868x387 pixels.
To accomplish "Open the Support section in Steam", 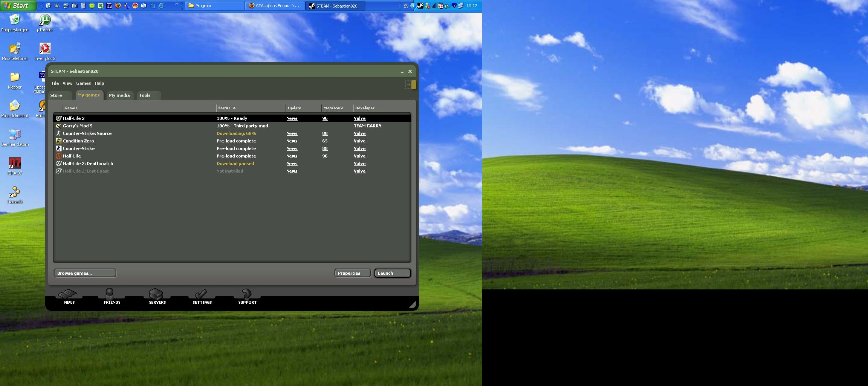I will [247, 297].
